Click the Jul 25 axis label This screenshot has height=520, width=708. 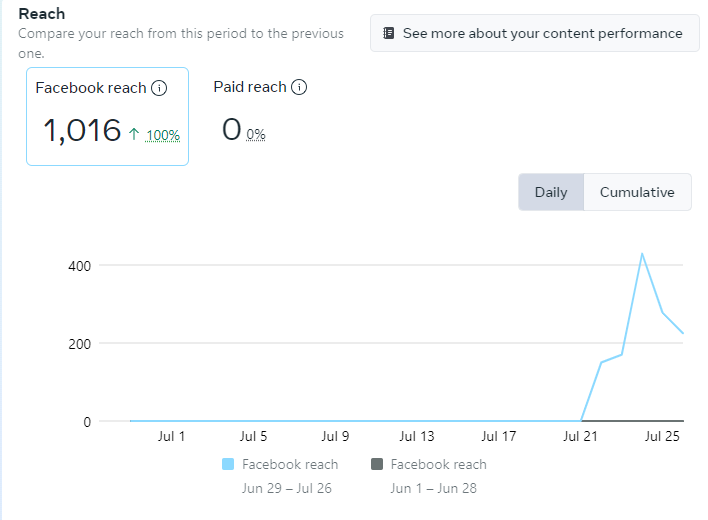(x=662, y=436)
